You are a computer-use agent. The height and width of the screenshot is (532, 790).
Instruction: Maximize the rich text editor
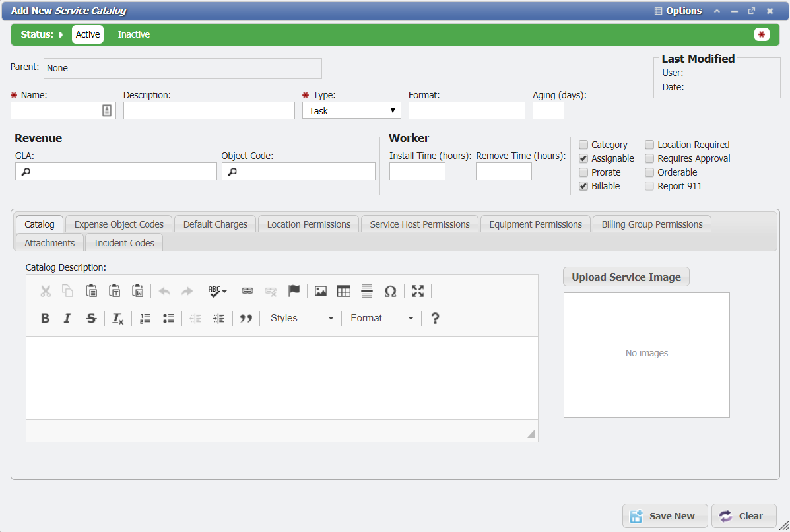coord(417,290)
